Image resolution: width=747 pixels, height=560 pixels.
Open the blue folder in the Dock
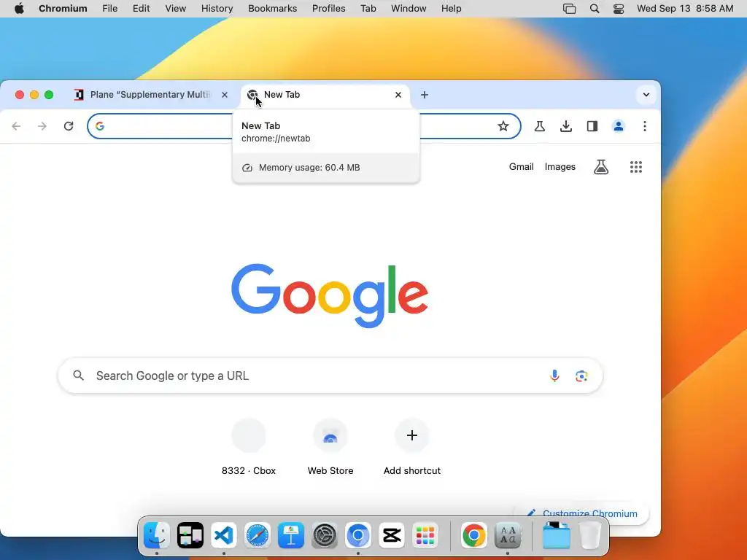[556, 535]
